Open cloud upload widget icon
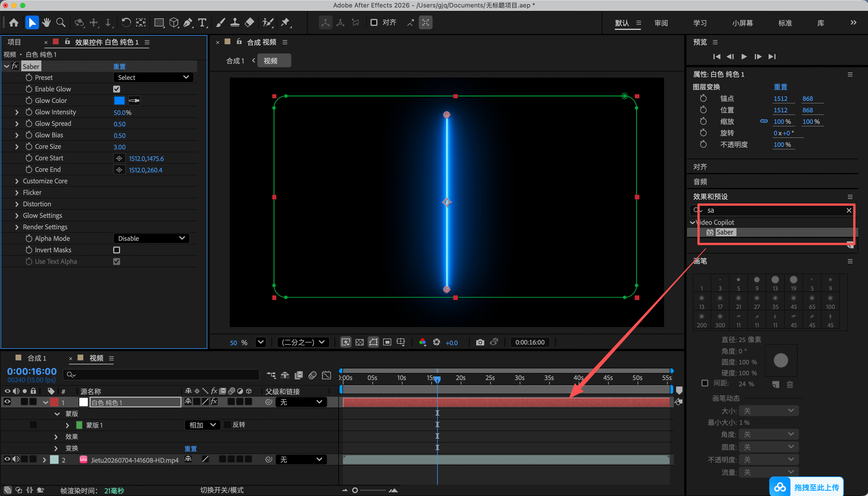This screenshot has height=496, width=868. 780,487
